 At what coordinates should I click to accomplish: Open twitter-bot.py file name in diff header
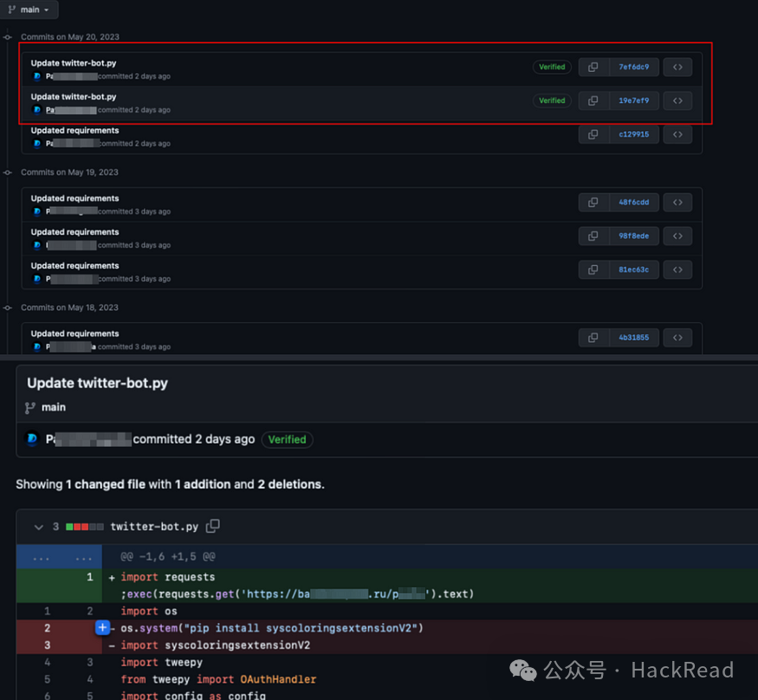click(x=154, y=527)
